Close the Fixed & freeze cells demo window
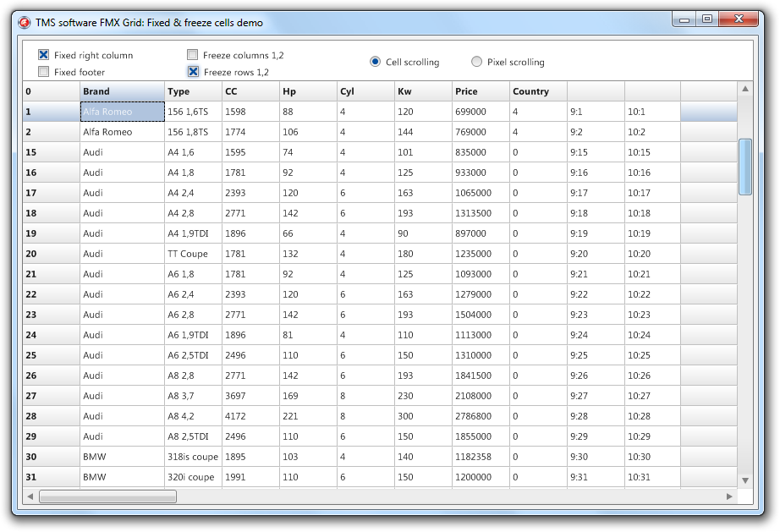Screen dimensions: 780x532 click(x=739, y=19)
